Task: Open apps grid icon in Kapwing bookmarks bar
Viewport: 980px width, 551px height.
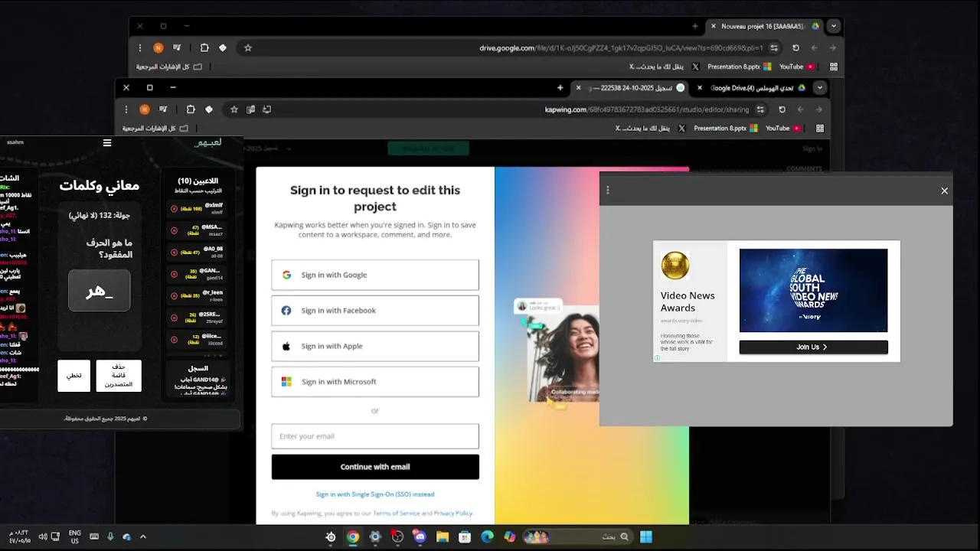Action: [x=820, y=129]
